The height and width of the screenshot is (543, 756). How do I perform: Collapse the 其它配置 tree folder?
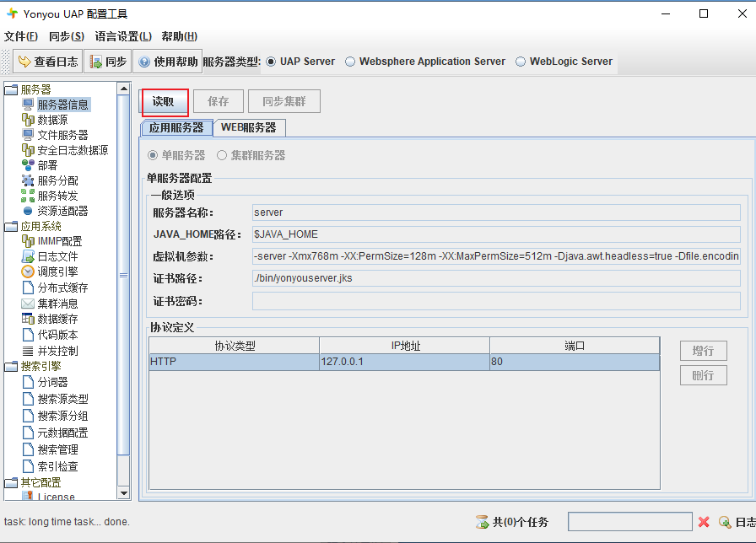11,483
